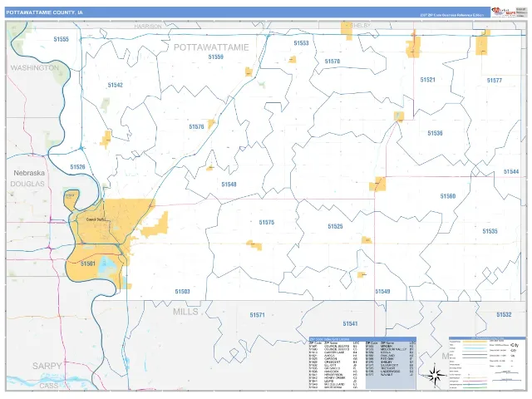The image size is (532, 399).
Task: Click ZIP code label 51560
Action: tap(447, 196)
